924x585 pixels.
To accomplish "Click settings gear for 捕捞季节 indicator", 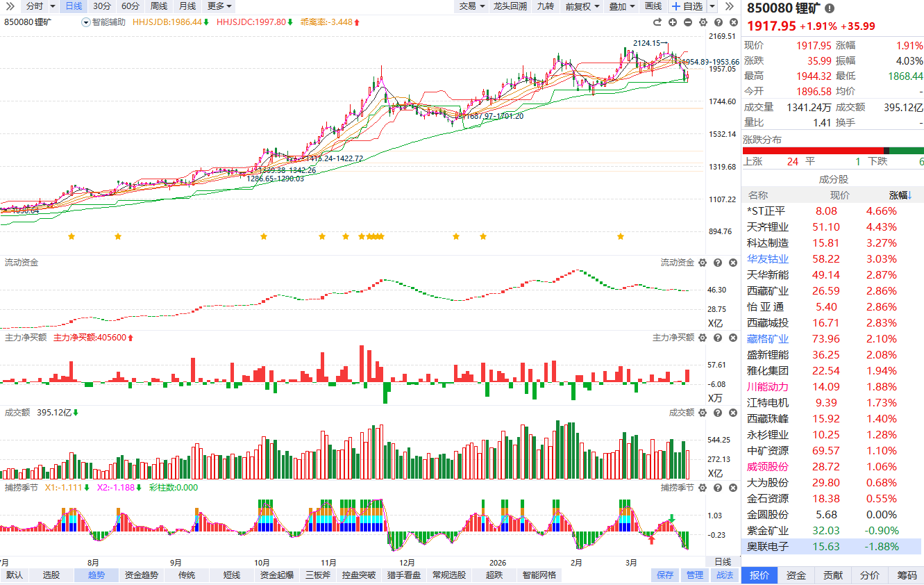I will (x=703, y=488).
